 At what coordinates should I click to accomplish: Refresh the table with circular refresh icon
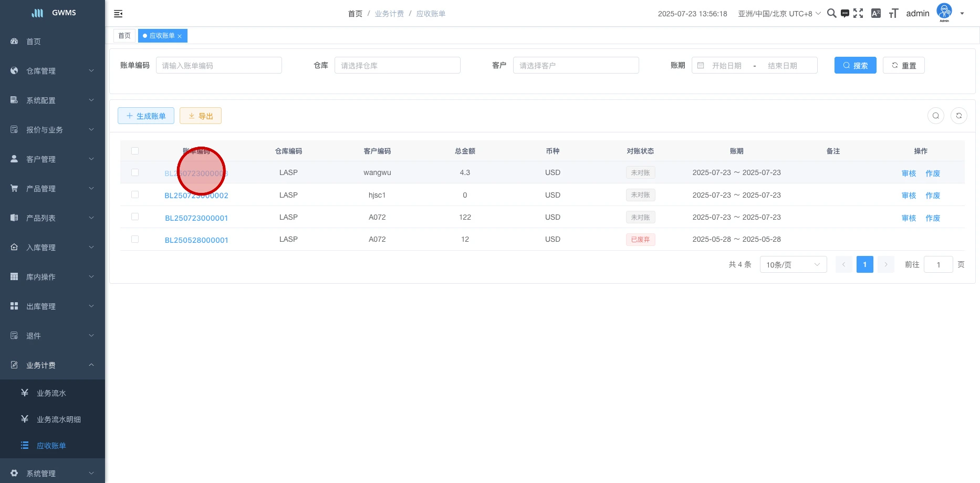[x=958, y=116]
